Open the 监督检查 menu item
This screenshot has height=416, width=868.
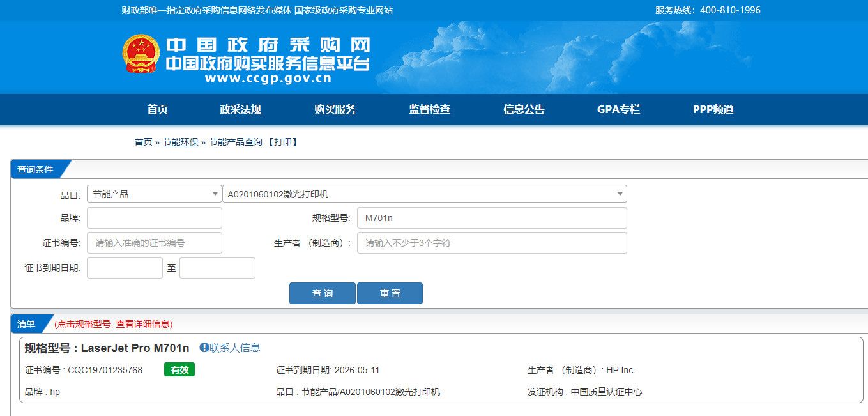click(x=429, y=109)
